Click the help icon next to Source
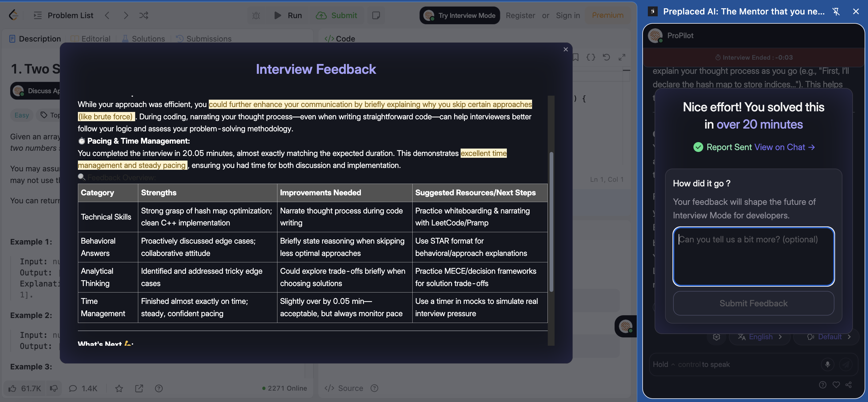Image resolution: width=868 pixels, height=402 pixels. pyautogui.click(x=374, y=388)
